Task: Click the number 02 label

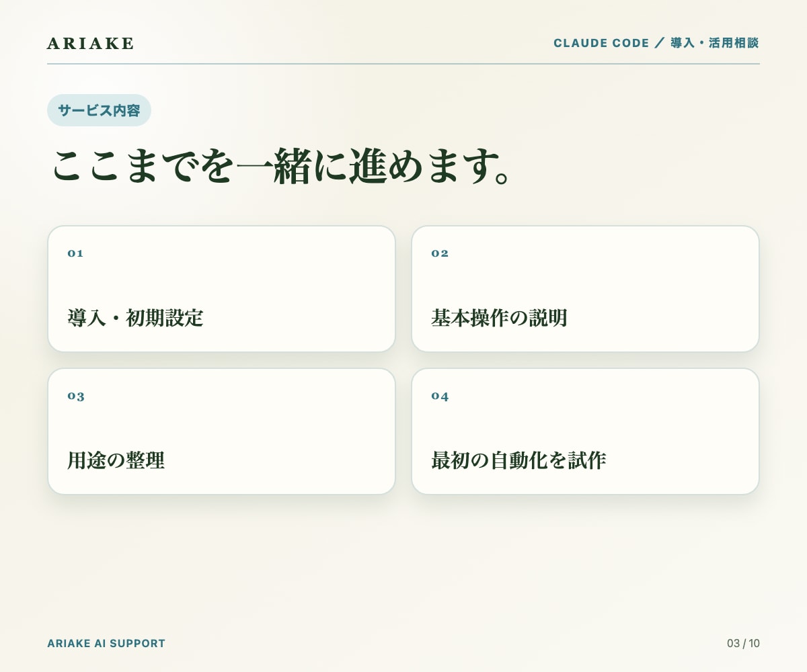Action: (440, 253)
